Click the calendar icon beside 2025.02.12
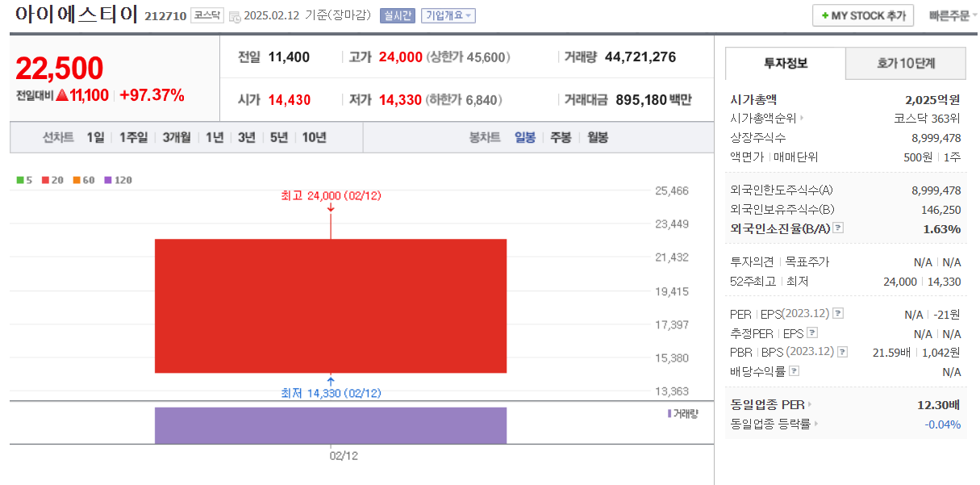The width and height of the screenshot is (980, 485). click(235, 16)
